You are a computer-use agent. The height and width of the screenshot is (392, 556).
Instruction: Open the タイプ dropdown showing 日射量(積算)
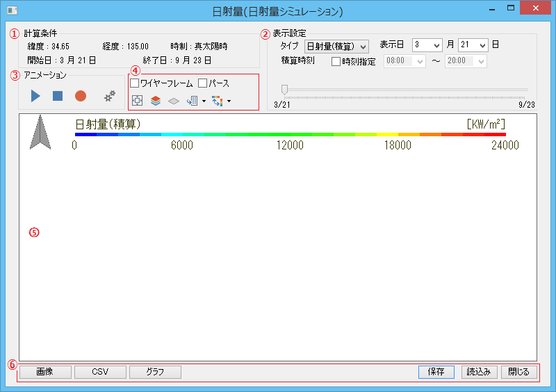[x=337, y=46]
